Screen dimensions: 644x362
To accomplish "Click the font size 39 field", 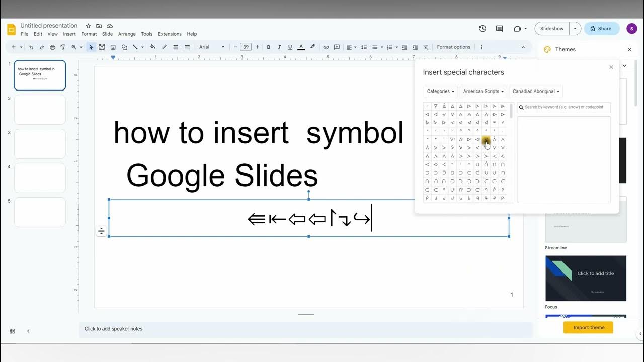I will click(x=246, y=47).
